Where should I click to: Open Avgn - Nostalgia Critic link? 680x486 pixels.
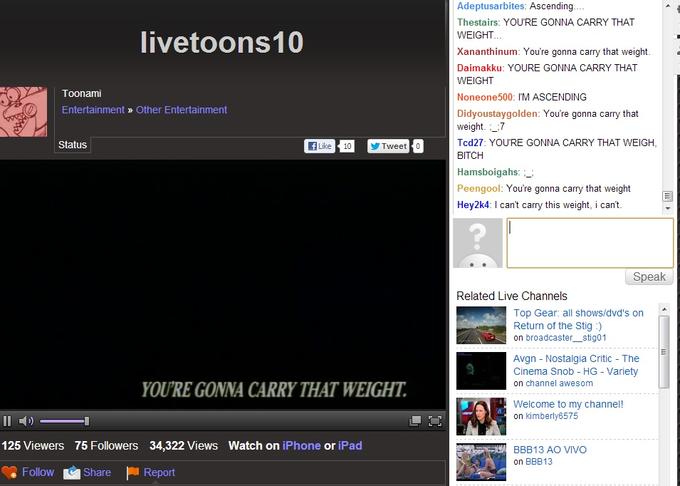[576, 365]
